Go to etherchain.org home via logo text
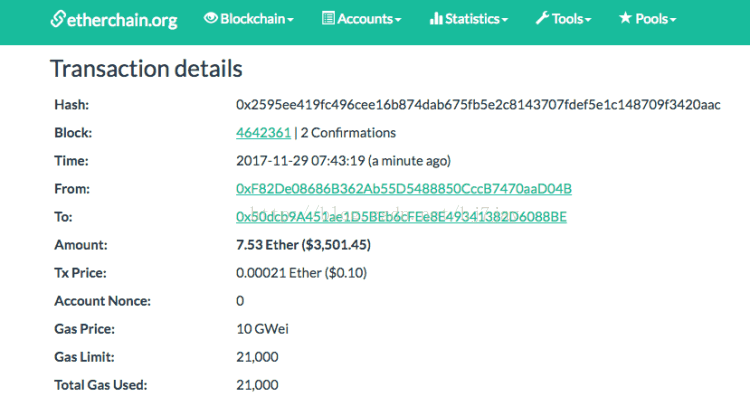Viewport: 750px width, 406px height. coord(122,20)
